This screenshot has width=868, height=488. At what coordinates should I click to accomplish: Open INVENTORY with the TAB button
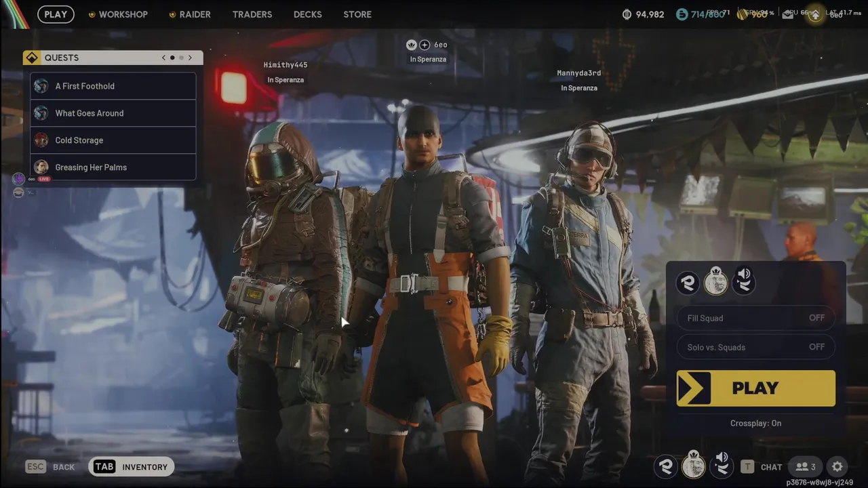pos(132,466)
